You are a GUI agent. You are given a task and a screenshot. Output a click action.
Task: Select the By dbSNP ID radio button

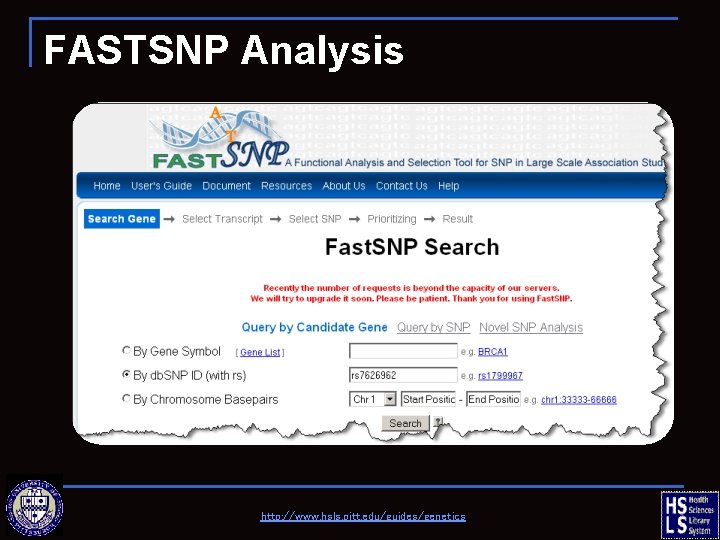tap(126, 375)
